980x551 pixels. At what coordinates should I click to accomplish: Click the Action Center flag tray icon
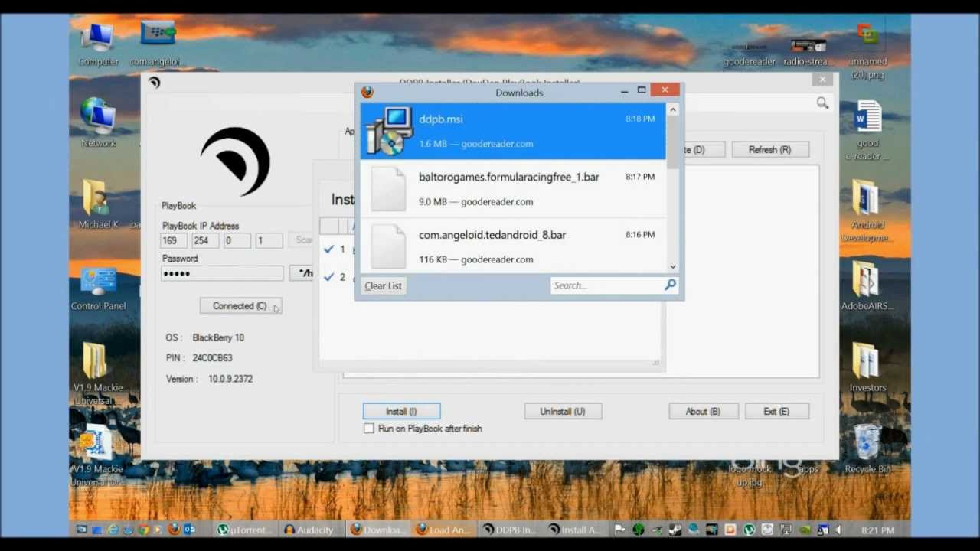point(620,530)
